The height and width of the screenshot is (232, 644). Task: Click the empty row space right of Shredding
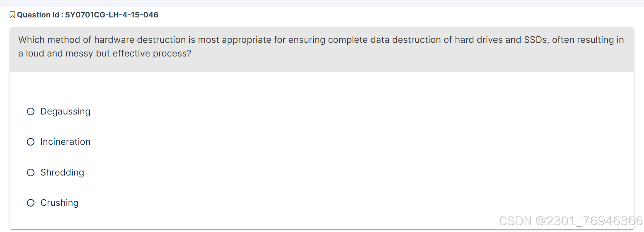point(341,172)
